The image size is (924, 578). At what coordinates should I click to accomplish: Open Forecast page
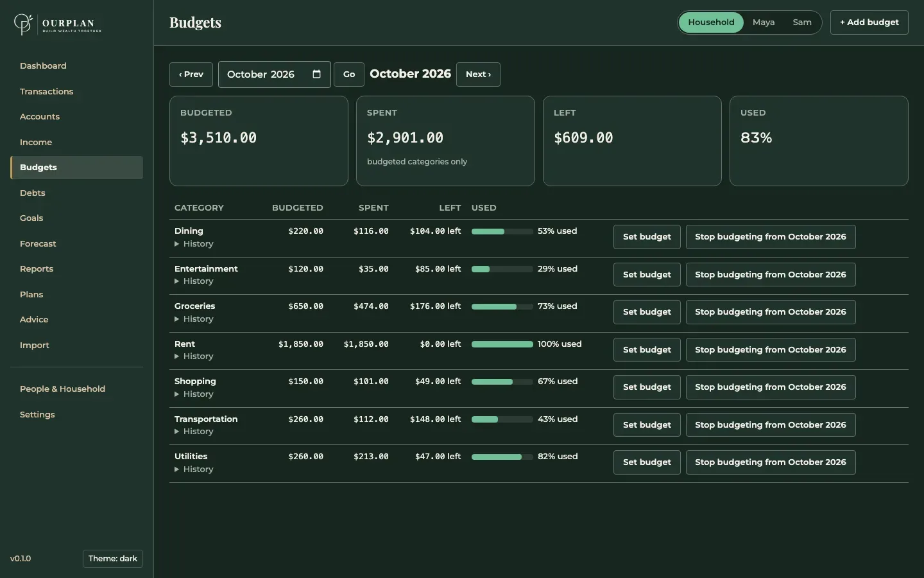point(76,244)
